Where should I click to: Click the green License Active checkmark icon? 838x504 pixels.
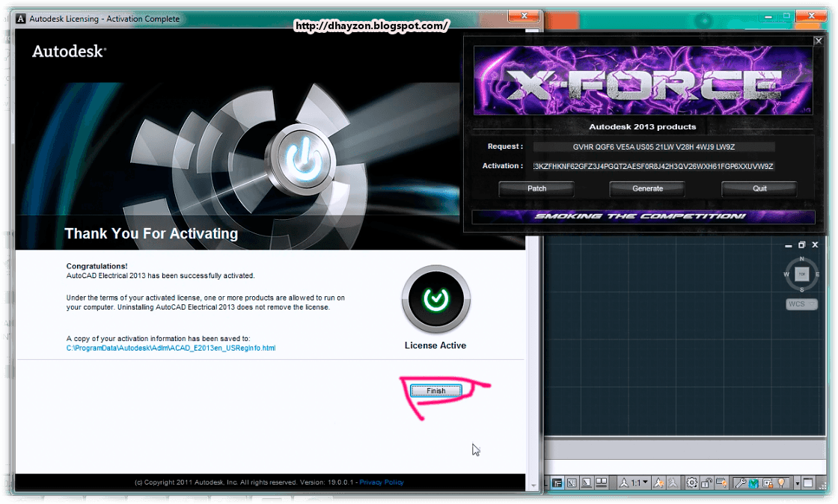coord(435,298)
